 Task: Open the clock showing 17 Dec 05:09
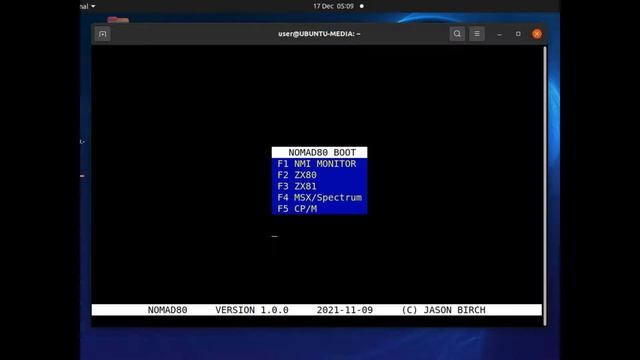click(333, 6)
